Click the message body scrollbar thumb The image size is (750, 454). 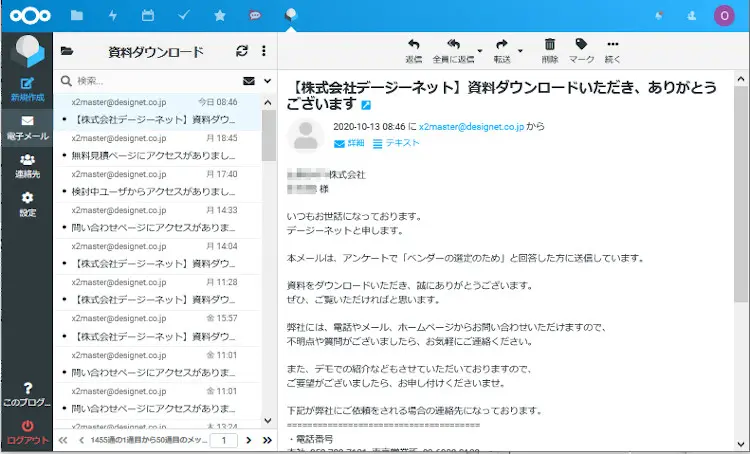pos(741,194)
